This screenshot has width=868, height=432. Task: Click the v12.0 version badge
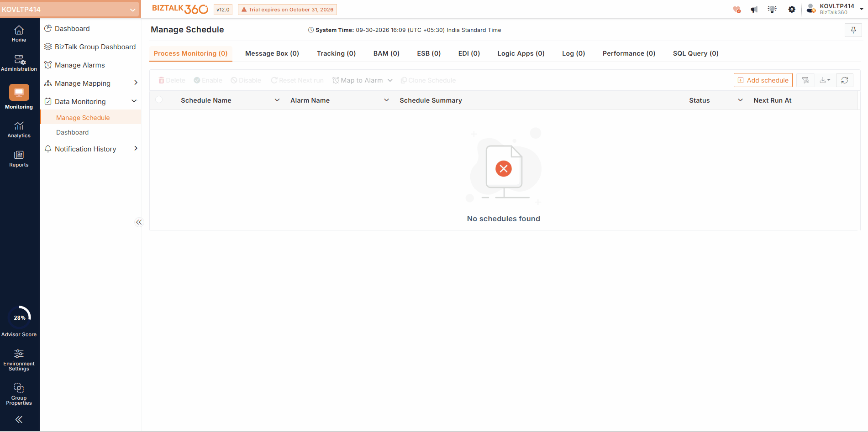pyautogui.click(x=223, y=10)
